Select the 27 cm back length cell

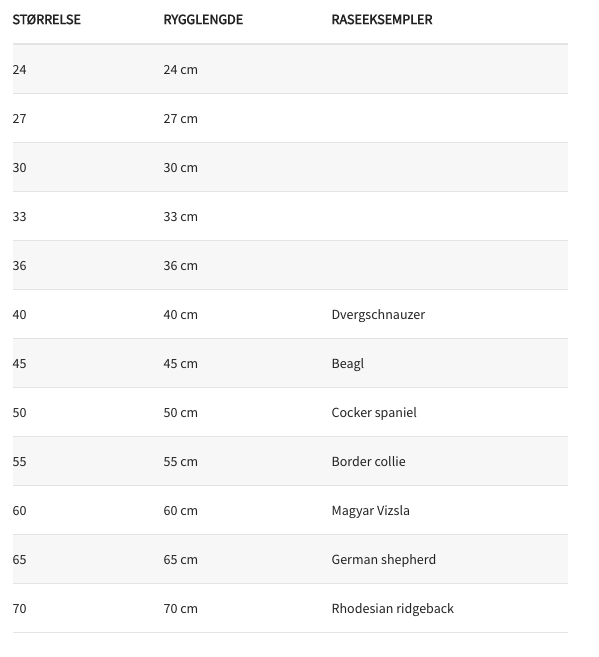[x=181, y=119]
